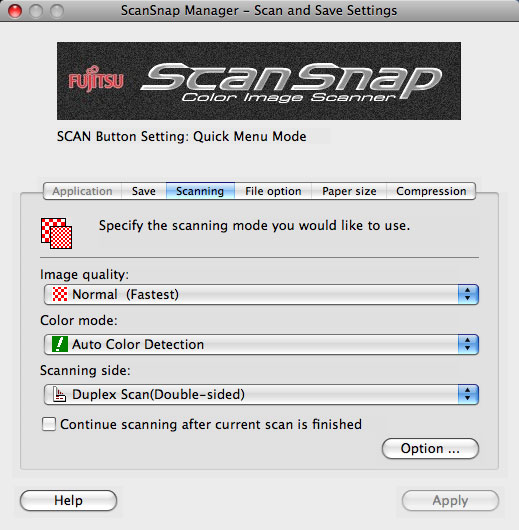Switch to the Save tab
The width and height of the screenshot is (519, 530).
click(x=144, y=191)
